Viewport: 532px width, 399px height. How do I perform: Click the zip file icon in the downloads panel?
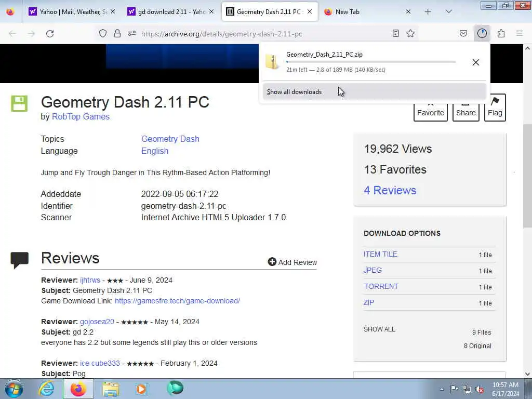[272, 62]
